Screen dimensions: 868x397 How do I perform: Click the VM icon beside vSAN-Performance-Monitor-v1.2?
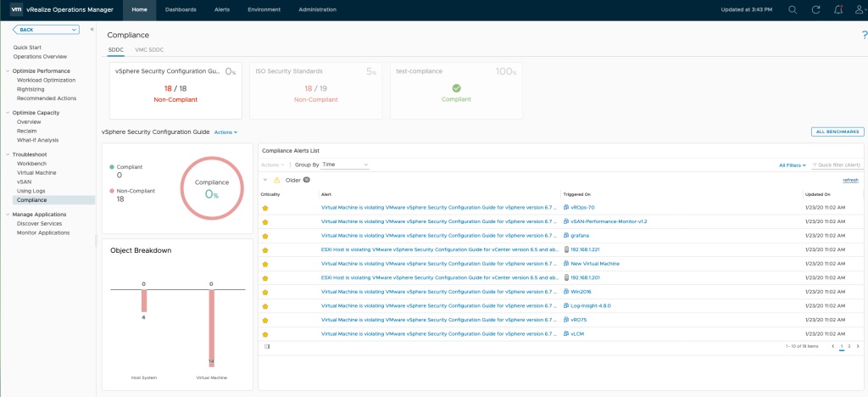tap(566, 221)
